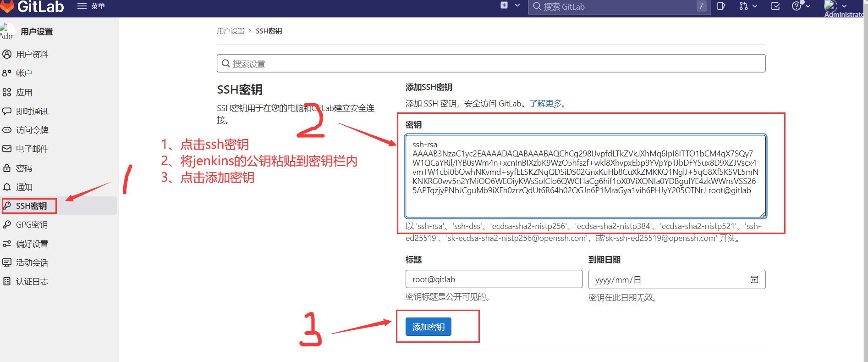Click inside the 密钥 textarea
The width and height of the screenshot is (868, 362).
pos(585,176)
